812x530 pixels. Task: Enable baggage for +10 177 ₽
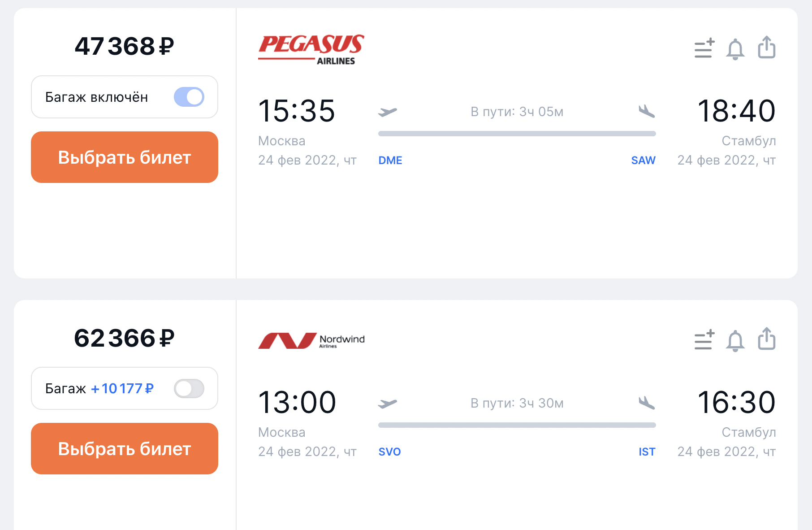pos(189,388)
